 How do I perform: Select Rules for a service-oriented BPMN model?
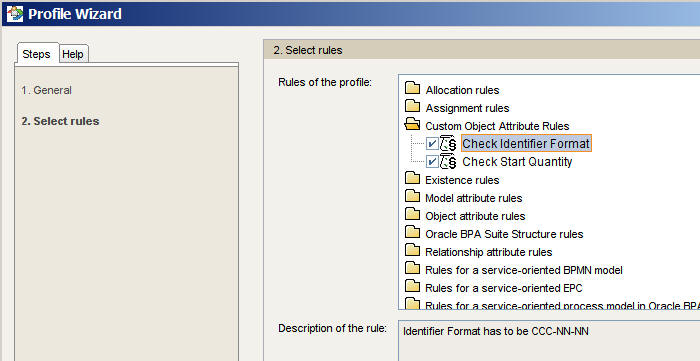tap(524, 270)
